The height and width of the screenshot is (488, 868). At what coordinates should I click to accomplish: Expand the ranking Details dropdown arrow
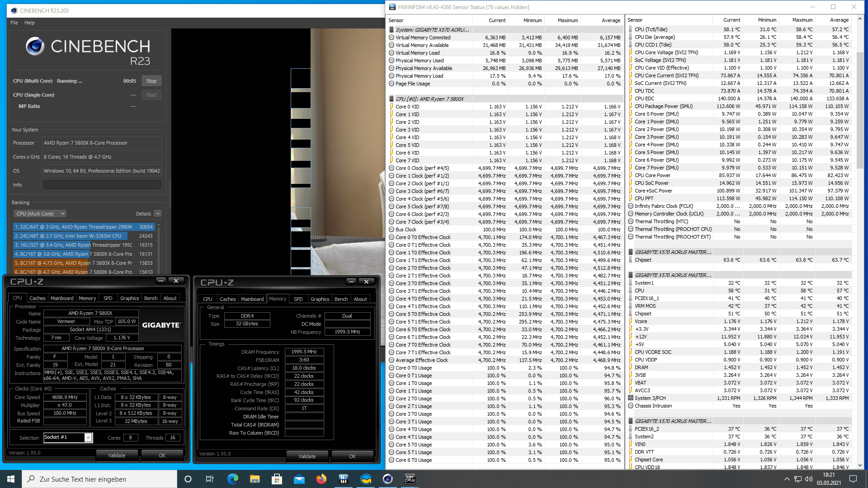158,214
